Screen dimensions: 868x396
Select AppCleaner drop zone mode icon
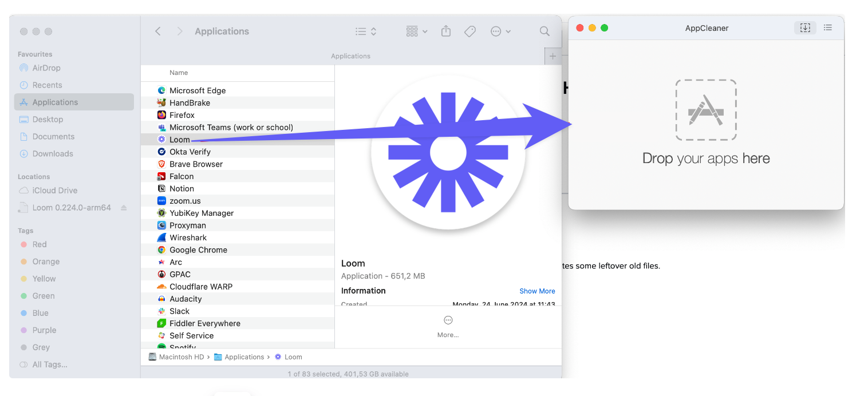(x=805, y=27)
